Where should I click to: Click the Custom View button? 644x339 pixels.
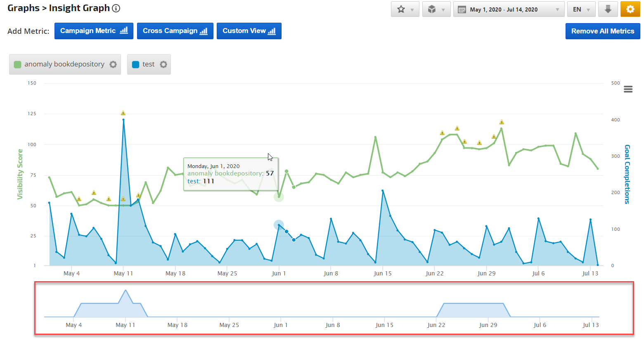pyautogui.click(x=249, y=31)
